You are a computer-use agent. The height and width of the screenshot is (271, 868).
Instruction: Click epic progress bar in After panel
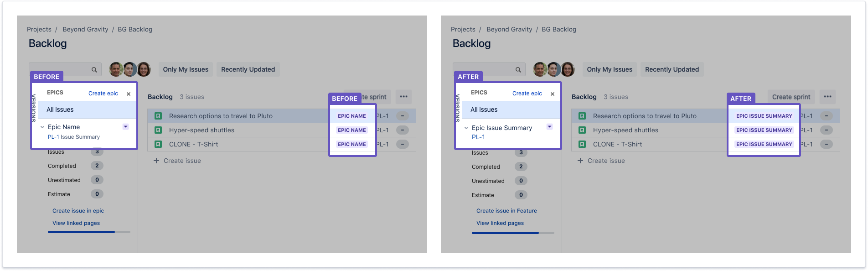[513, 233]
